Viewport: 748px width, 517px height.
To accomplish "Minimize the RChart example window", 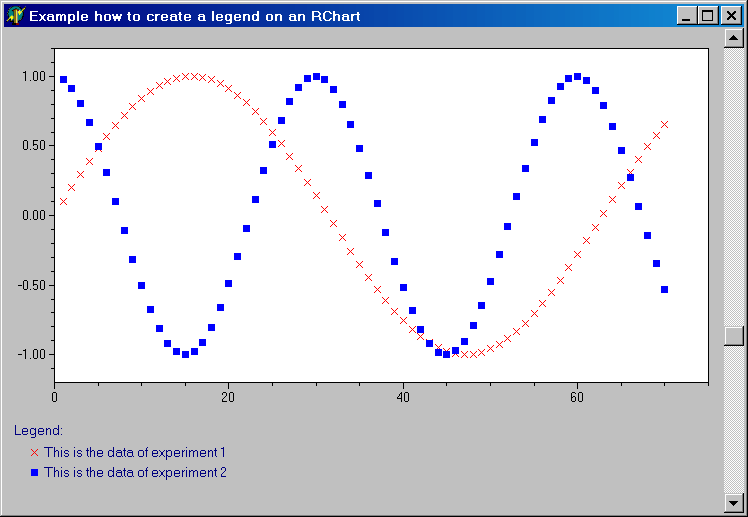I will [x=687, y=17].
